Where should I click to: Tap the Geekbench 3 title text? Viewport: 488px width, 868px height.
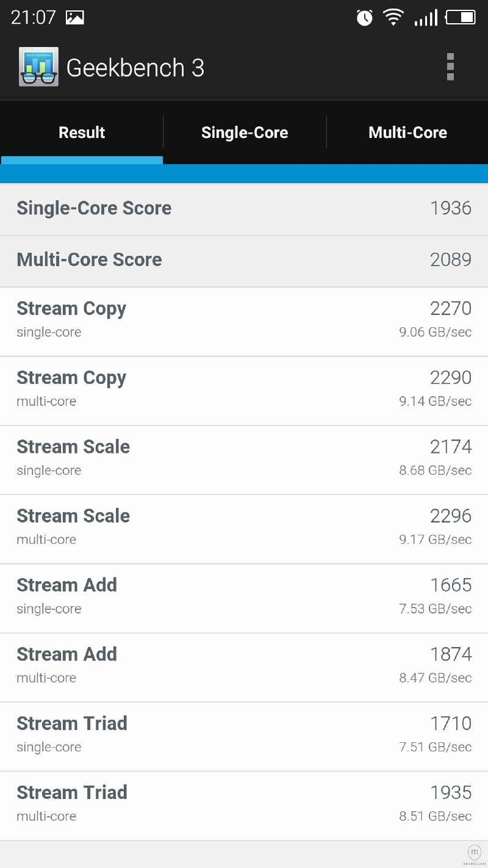click(x=135, y=68)
